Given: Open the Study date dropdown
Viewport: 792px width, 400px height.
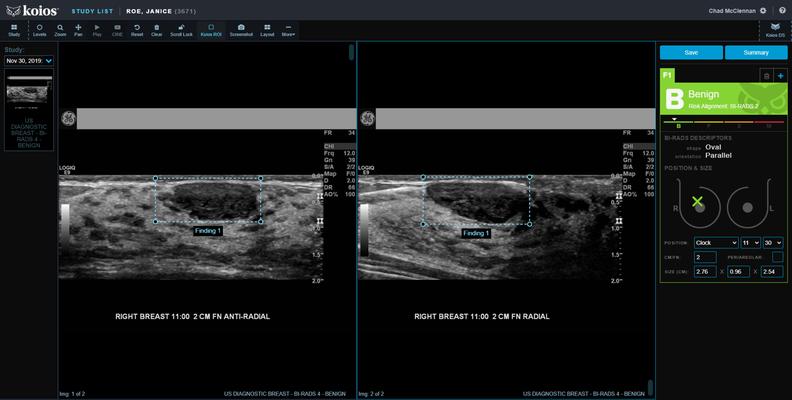Looking at the screenshot, I should click(x=29, y=61).
